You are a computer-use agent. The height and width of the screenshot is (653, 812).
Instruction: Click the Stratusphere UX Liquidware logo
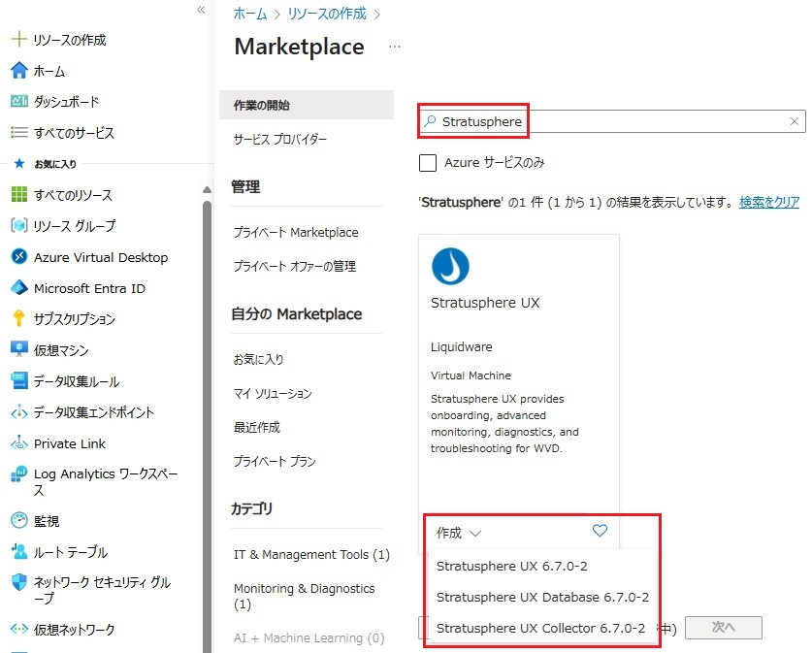450,266
